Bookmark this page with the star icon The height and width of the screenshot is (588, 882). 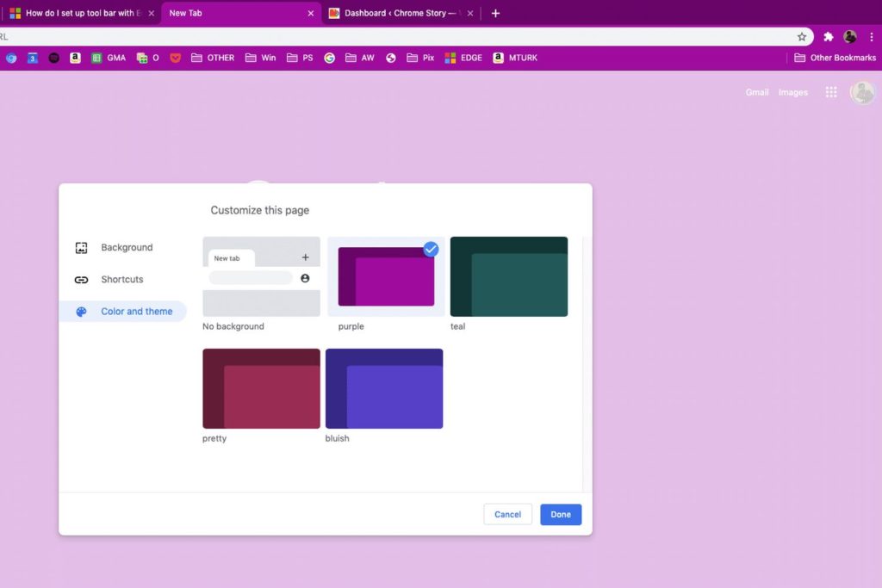(x=802, y=38)
